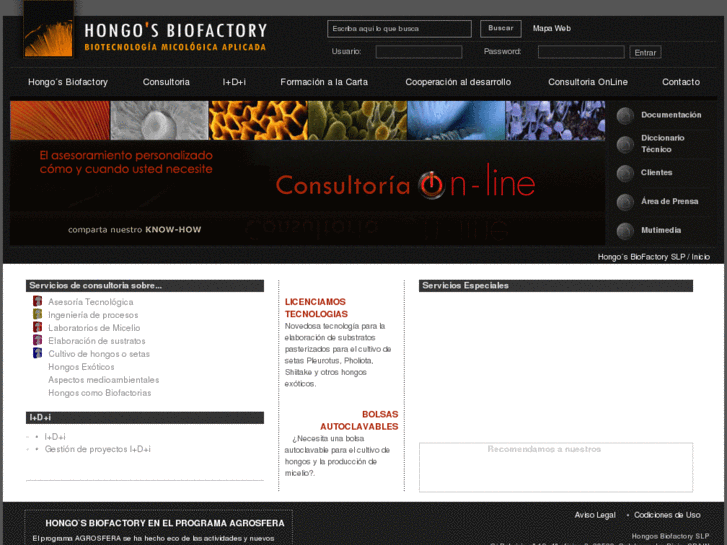Click the round icon beside Diccionario Técnico
The height and width of the screenshot is (545, 727).
pyautogui.click(x=625, y=144)
